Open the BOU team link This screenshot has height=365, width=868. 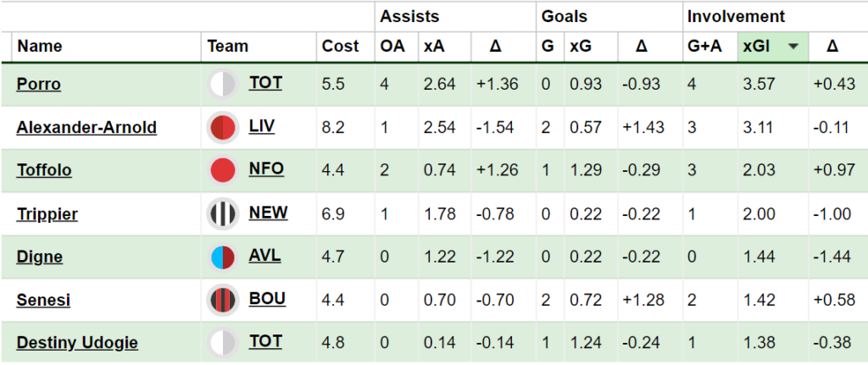point(267,299)
